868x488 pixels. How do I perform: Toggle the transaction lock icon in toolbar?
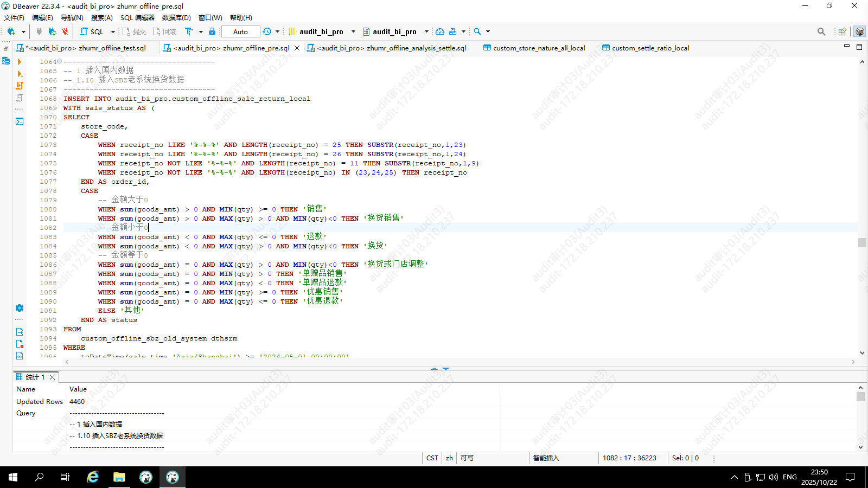(x=212, y=31)
